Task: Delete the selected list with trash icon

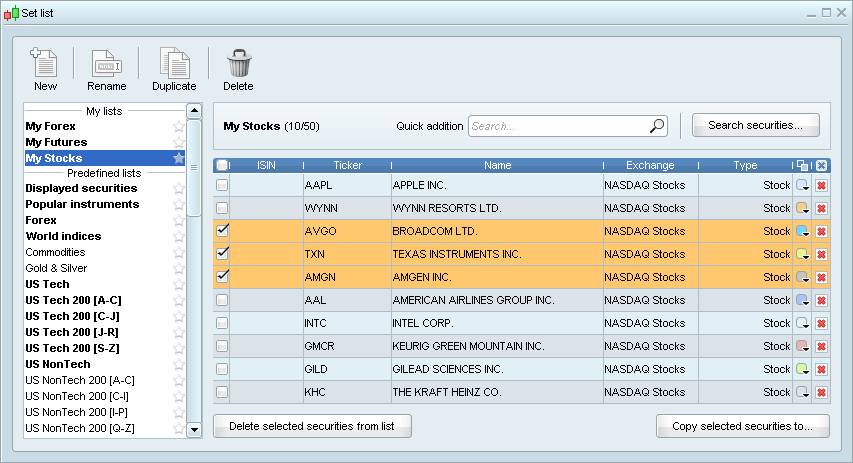Action: 238,70
